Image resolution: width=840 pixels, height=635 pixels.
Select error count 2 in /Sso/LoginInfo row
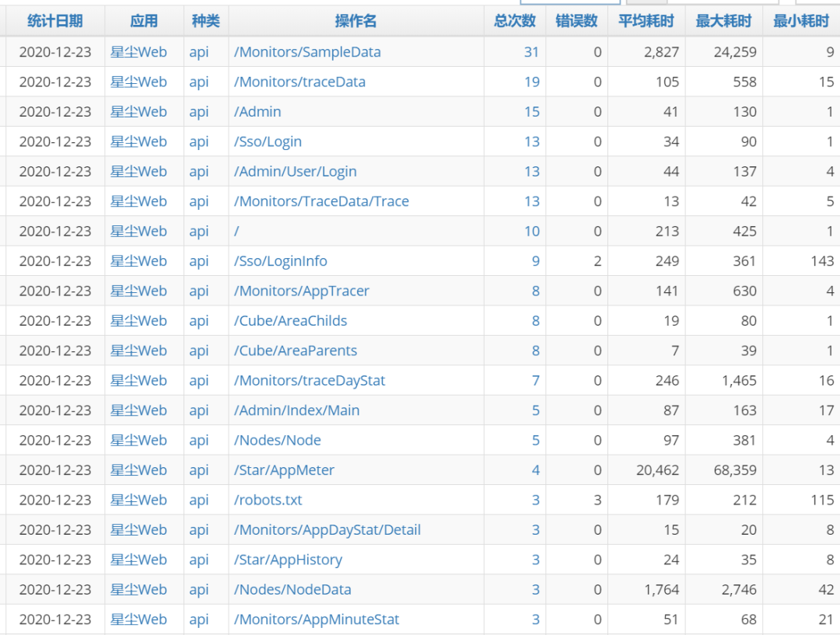597,261
